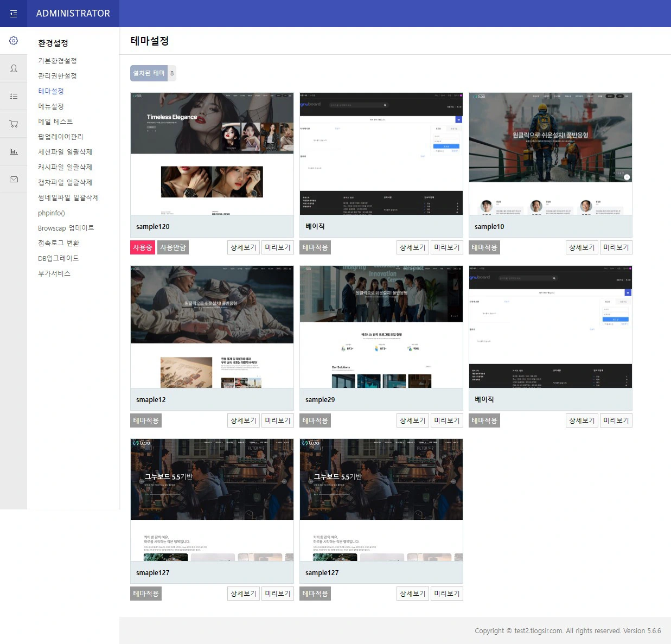Go to 기본환경설정 menu item

point(57,61)
